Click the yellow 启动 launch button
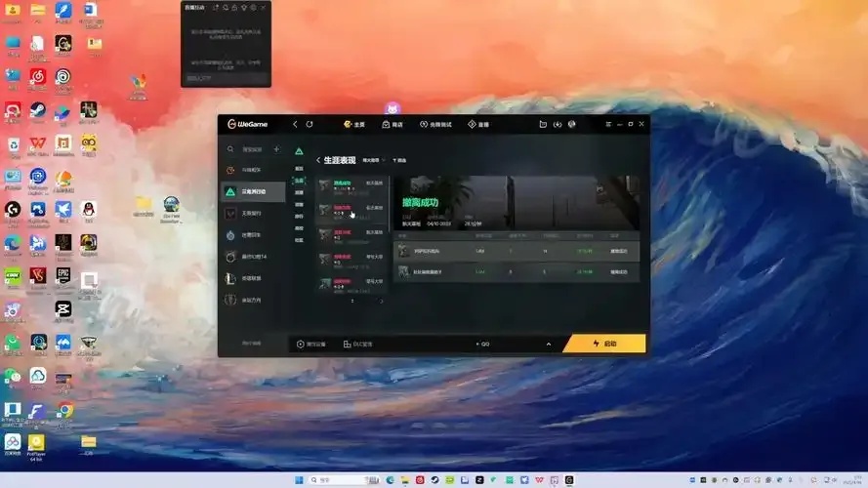The image size is (868, 488). [x=604, y=344]
